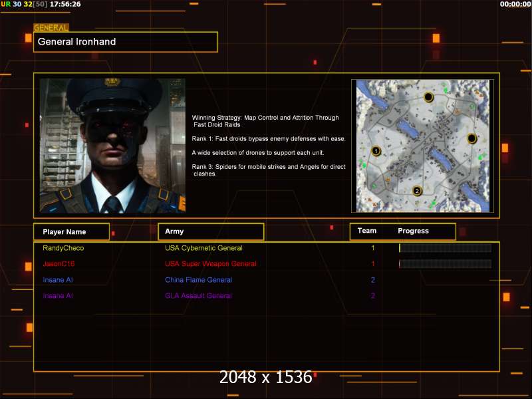Click the General Ironhand name field
The image size is (532, 399).
tap(126, 42)
